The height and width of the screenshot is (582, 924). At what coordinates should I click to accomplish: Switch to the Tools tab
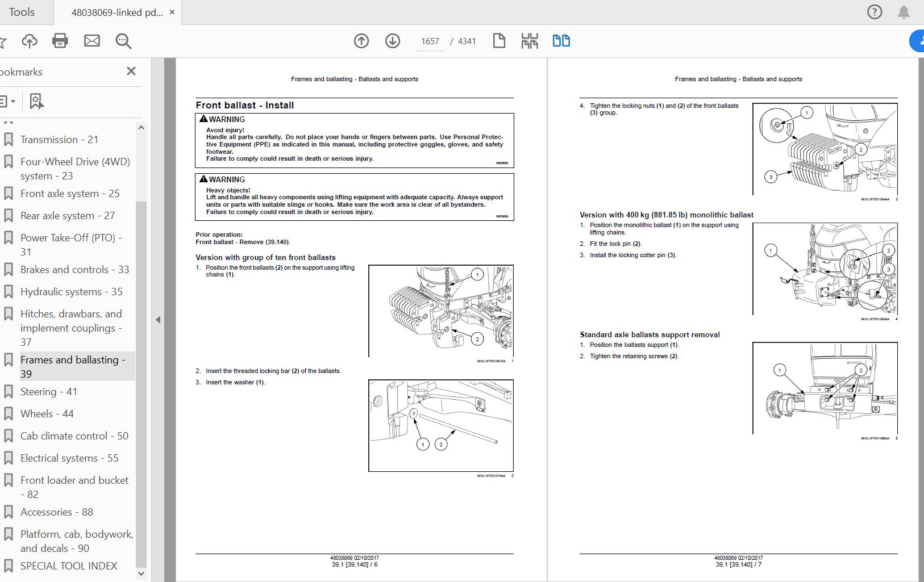point(22,12)
